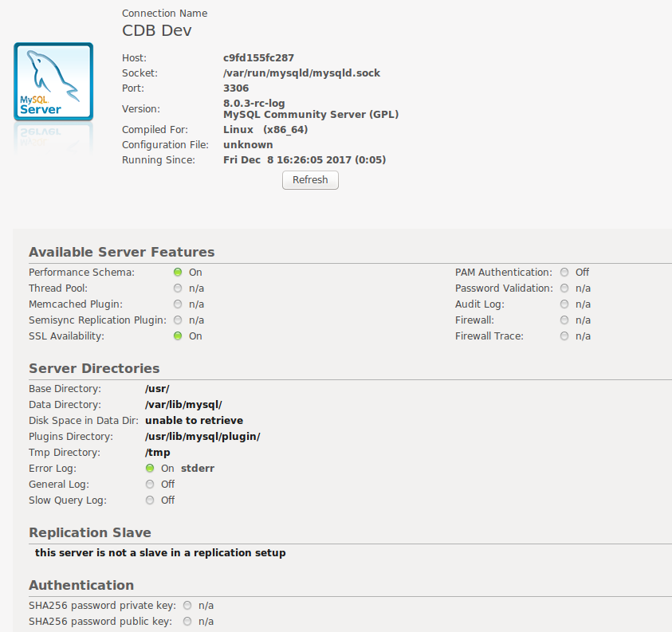
Task: Click the version text 8.0.3-rc-log
Action: tap(254, 104)
